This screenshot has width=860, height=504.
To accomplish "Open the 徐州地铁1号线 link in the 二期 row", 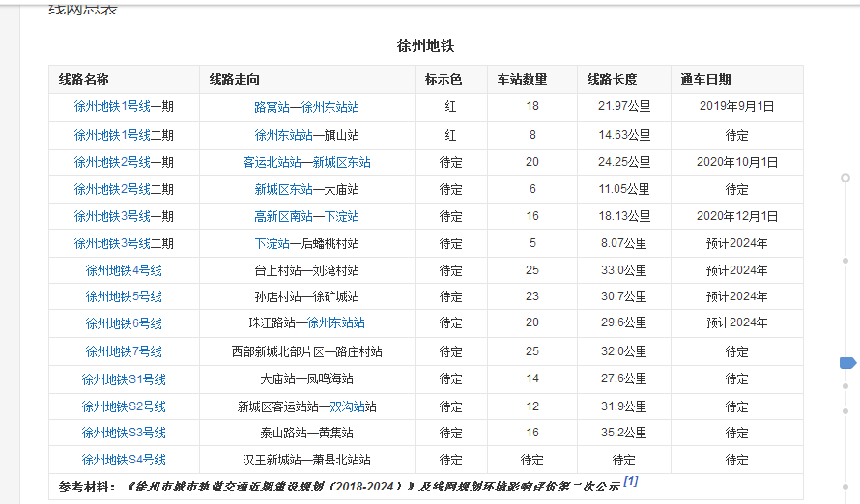I will click(x=112, y=135).
